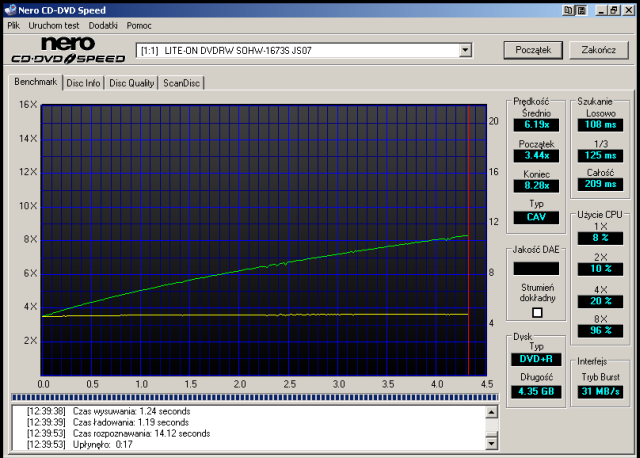Click the Początek 3.44x speed value

point(536,156)
